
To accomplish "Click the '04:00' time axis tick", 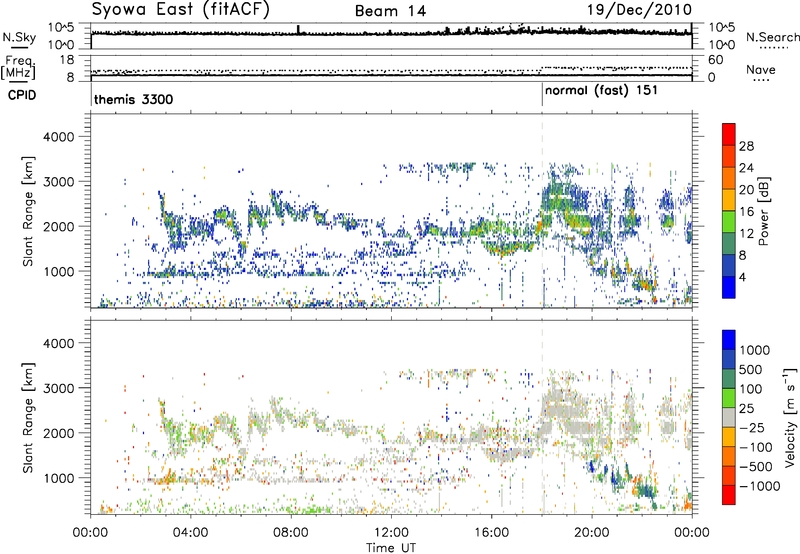I will (190, 533).
